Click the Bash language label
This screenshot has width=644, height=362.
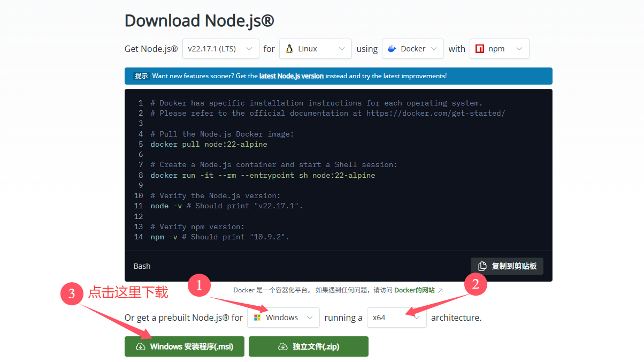[x=142, y=266]
